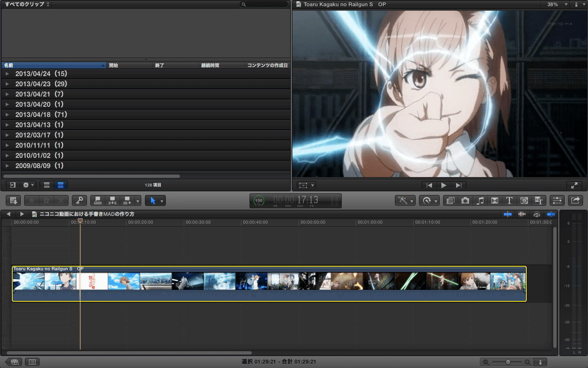Expand the 2013/04/18 (71) group
588x368 pixels.
coord(7,114)
